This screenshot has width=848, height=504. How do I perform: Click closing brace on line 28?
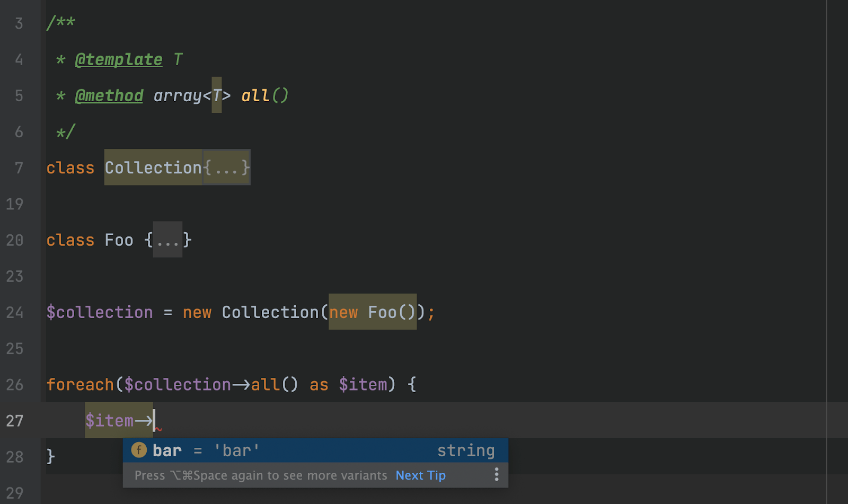[50, 456]
